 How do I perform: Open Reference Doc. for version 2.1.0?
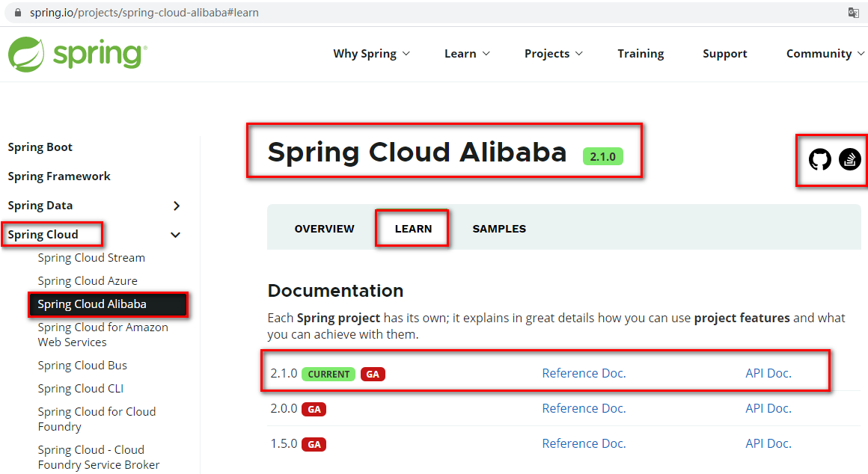584,373
